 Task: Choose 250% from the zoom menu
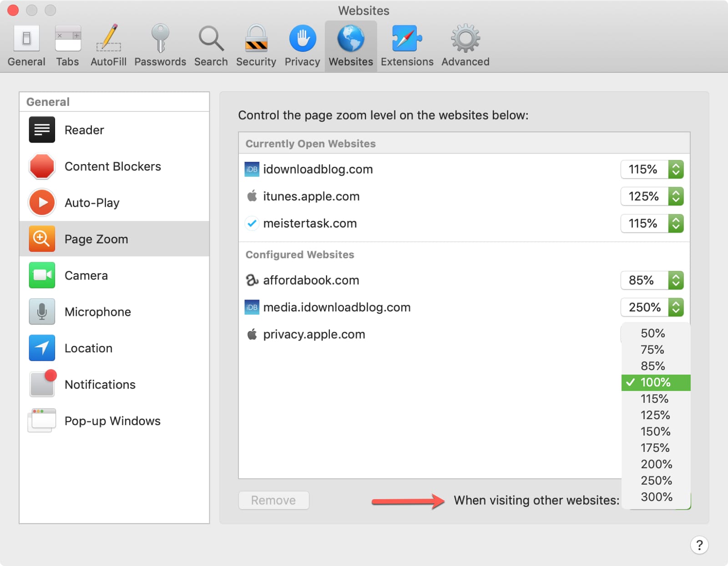tap(656, 481)
